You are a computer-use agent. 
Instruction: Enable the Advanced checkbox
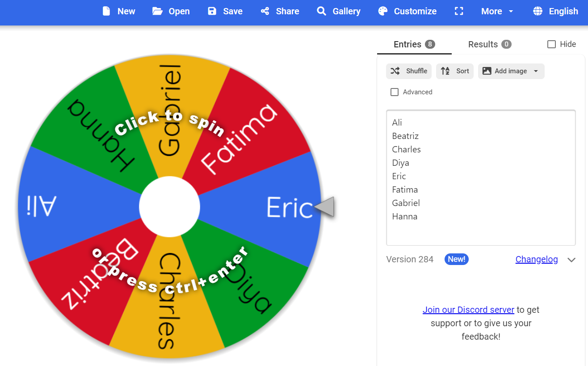[395, 92]
